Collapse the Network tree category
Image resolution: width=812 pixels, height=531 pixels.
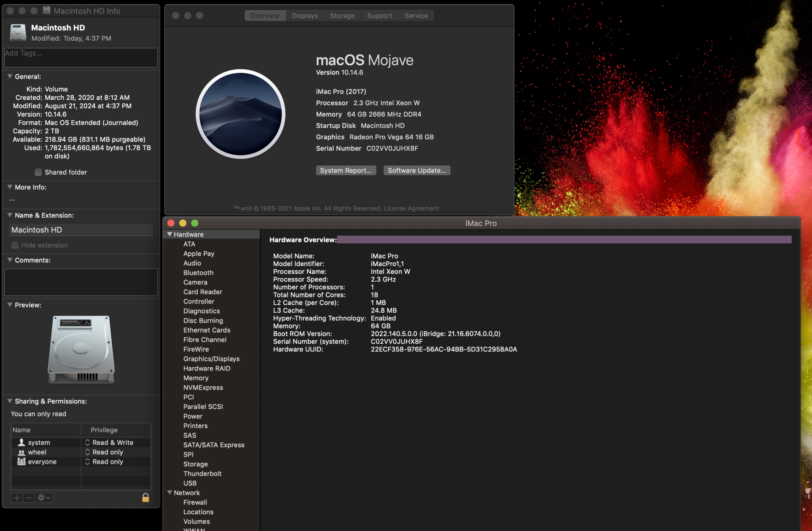[x=170, y=492]
